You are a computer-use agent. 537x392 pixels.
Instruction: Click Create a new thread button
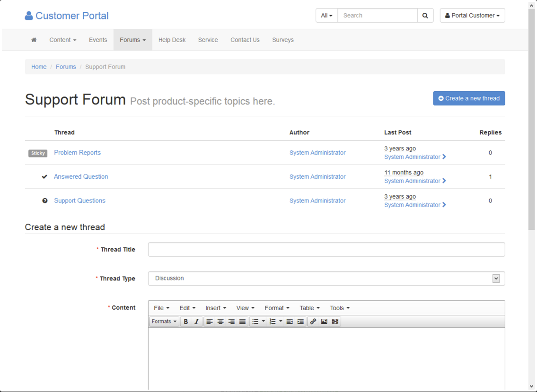pos(468,98)
